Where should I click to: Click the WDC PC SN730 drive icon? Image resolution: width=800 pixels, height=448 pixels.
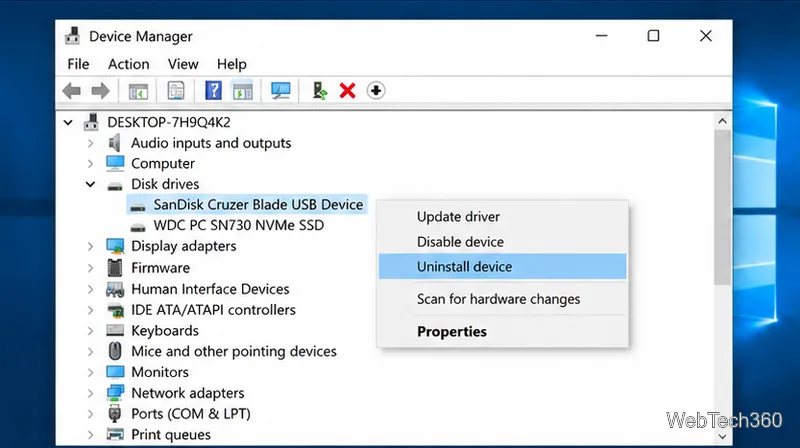[x=137, y=227]
